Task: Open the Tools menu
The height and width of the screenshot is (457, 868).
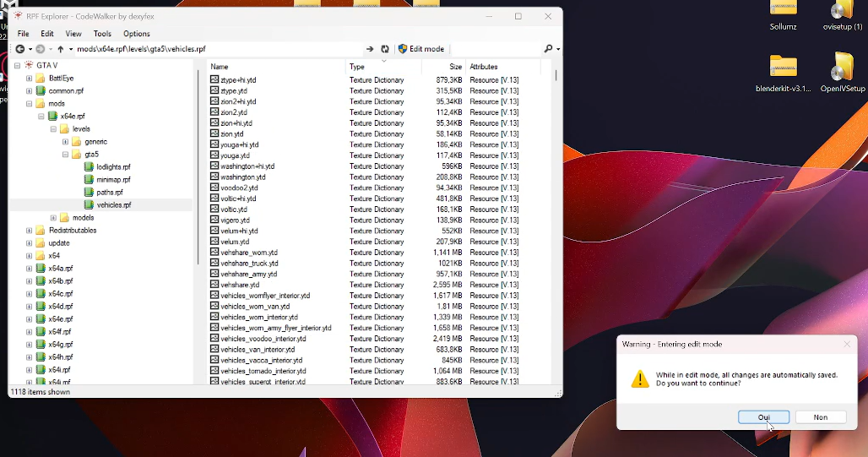Action: (102, 34)
